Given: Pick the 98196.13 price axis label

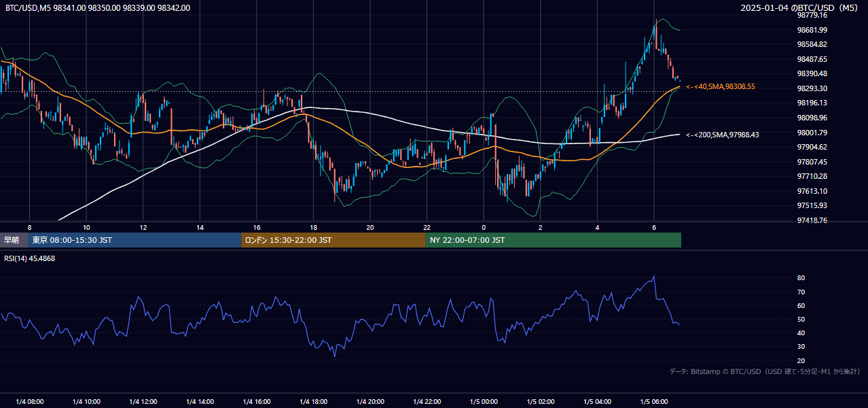Looking at the screenshot, I should point(812,103).
